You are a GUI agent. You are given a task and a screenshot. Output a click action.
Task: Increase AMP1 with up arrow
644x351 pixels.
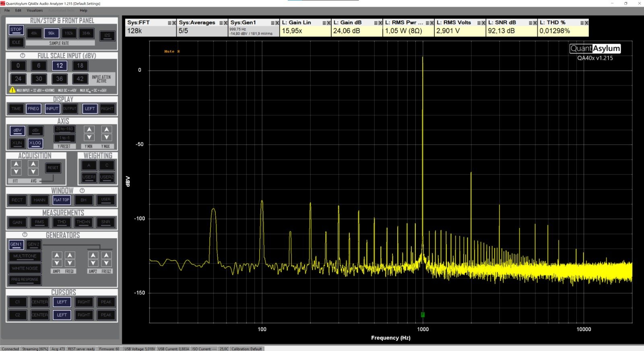click(57, 255)
